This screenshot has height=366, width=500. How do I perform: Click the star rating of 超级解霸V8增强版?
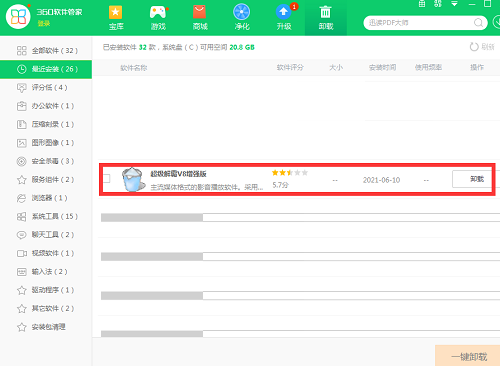point(290,173)
